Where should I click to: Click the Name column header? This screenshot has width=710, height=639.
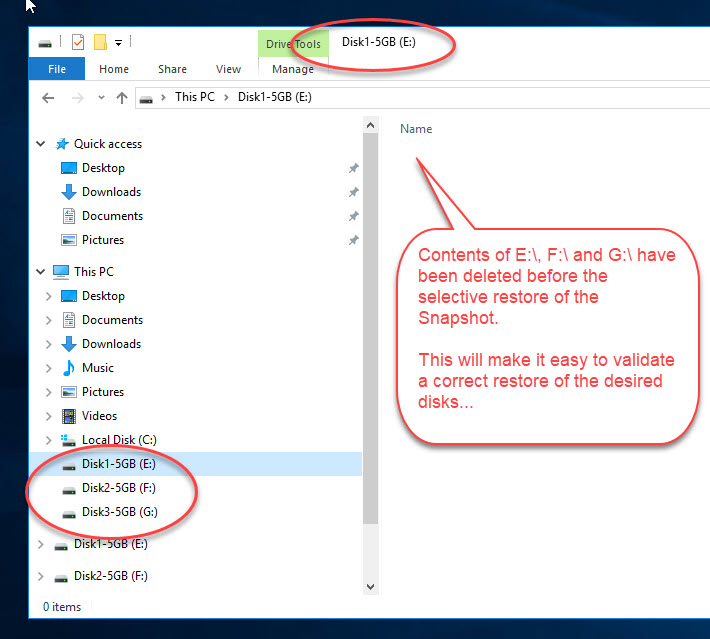coord(416,129)
